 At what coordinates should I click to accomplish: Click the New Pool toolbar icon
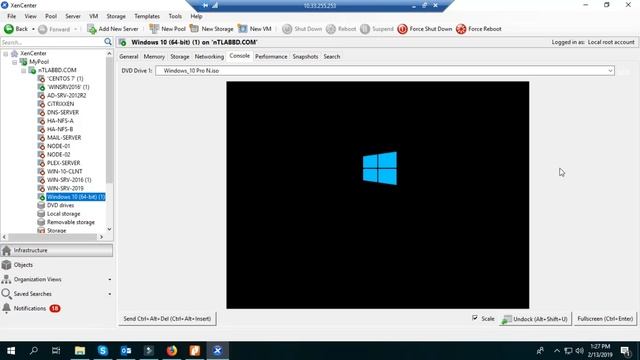pyautogui.click(x=154, y=29)
